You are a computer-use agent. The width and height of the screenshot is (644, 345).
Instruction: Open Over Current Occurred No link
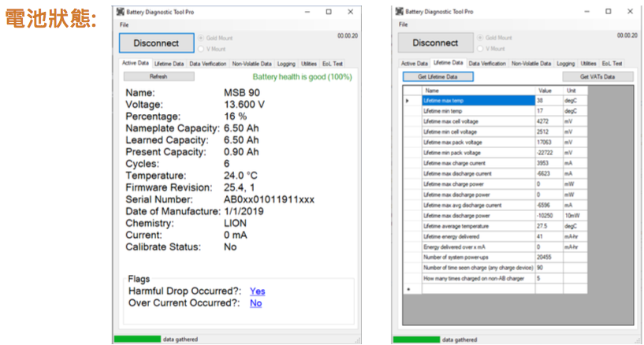point(256,303)
